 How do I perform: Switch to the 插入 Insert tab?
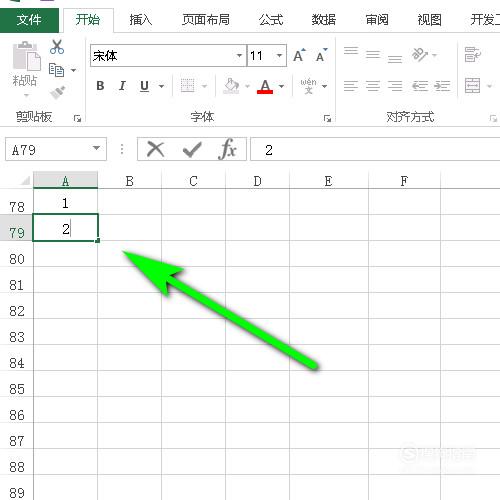[141, 20]
